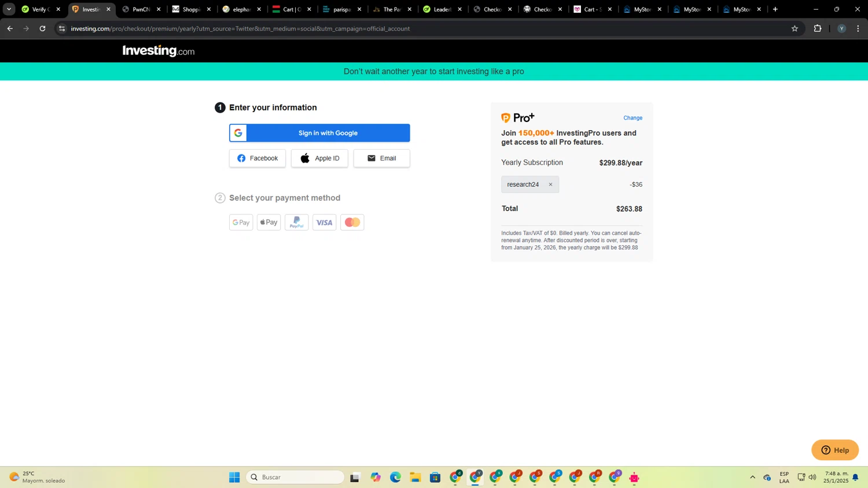Select Google Pay payment method
868x488 pixels.
click(241, 223)
